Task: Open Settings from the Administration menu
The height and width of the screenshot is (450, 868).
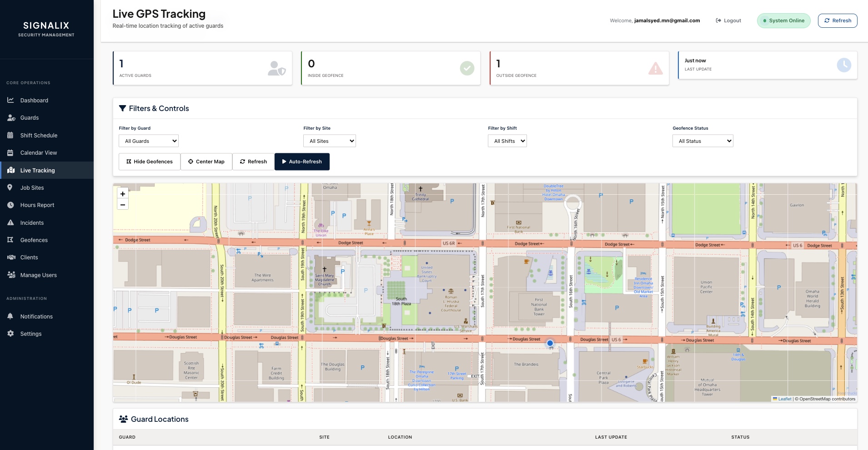Action: point(31,334)
